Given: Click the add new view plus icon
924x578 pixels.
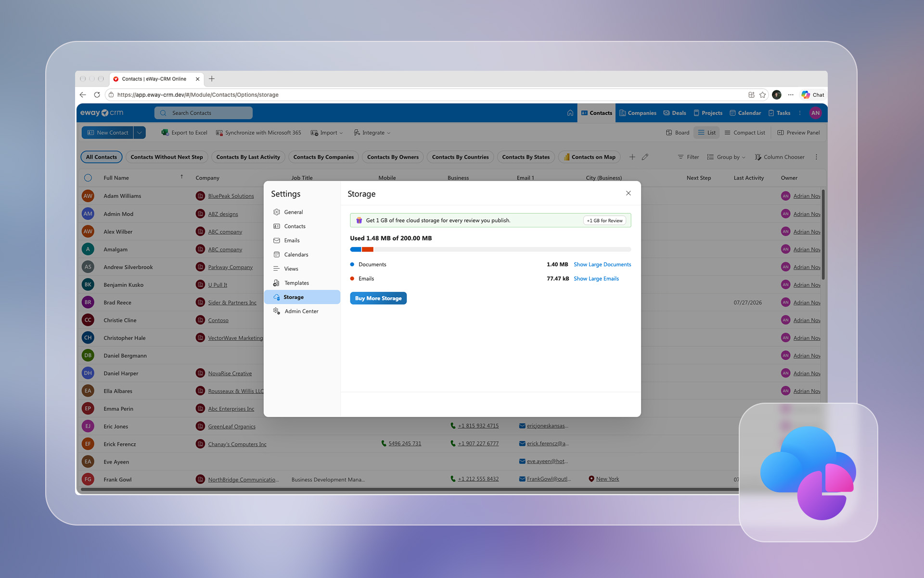Looking at the screenshot, I should click(632, 157).
